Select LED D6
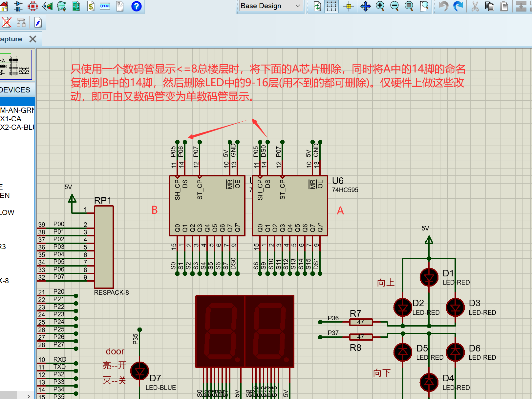The height and width of the screenshot is (399, 532). [455, 352]
